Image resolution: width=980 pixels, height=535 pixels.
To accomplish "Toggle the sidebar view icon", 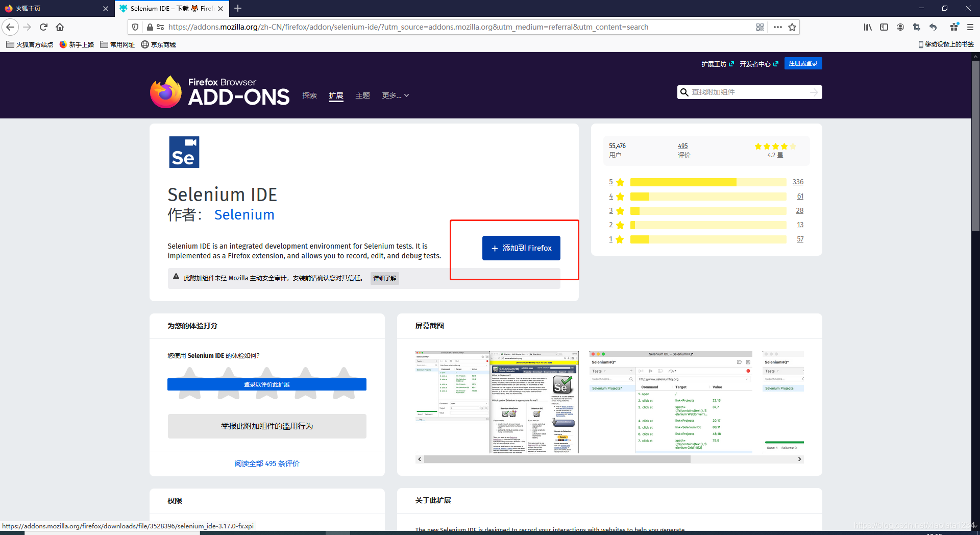I will tap(884, 27).
